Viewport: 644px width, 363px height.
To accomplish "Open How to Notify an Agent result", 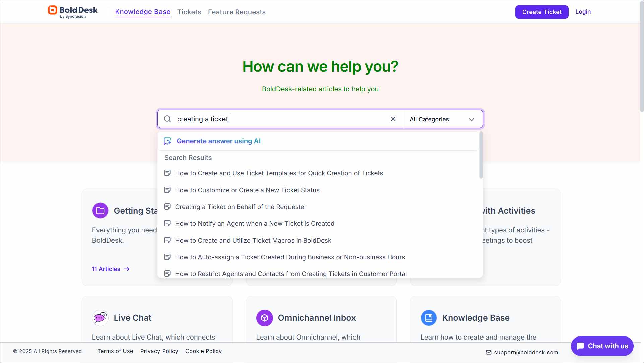I will 255,223.
